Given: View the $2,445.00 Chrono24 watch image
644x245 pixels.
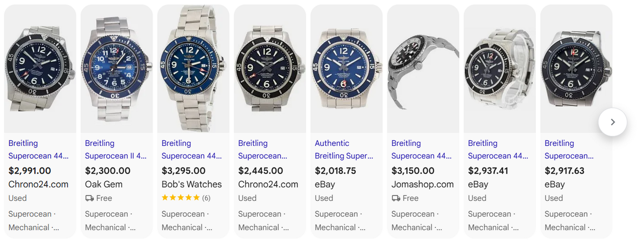Looking at the screenshot, I should (270, 69).
